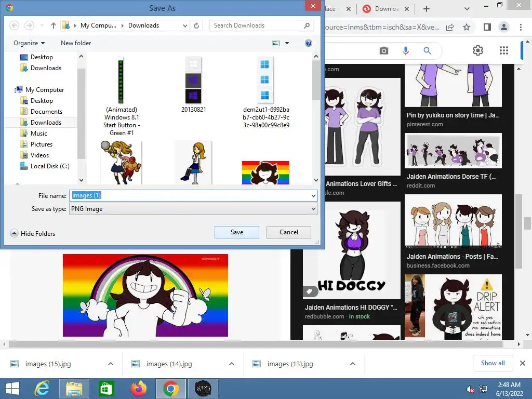This screenshot has height=399, width=532.
Task: Open new tab in Chrome
Action: coord(427,9)
